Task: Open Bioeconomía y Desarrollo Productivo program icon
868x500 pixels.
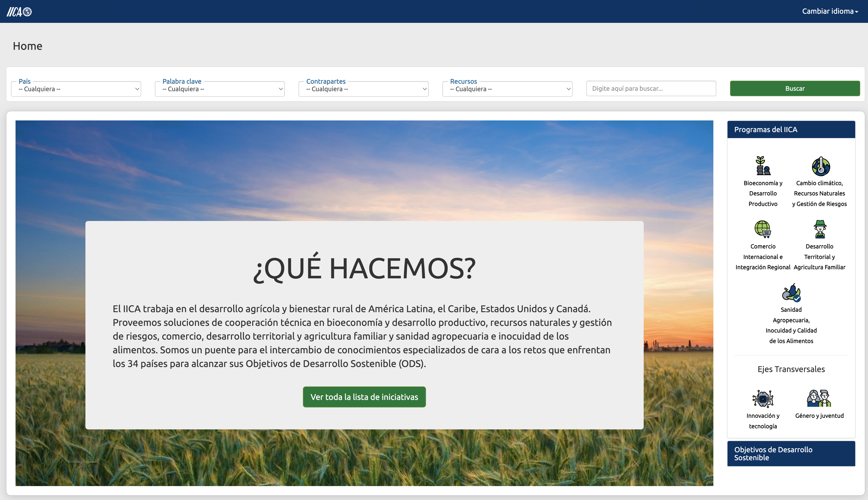Action: [x=763, y=166]
